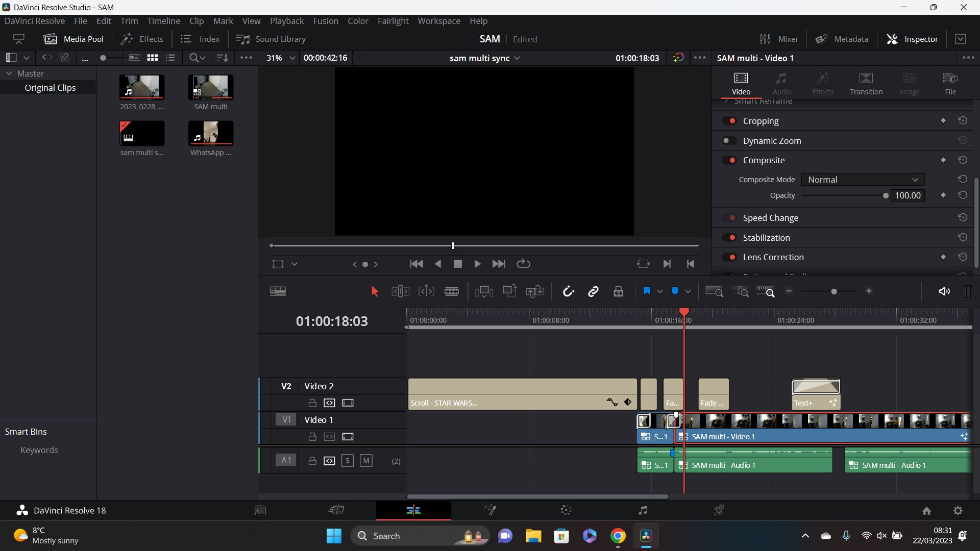This screenshot has height=551, width=980.
Task: Open the Deliver page rocket icon
Action: pyautogui.click(x=719, y=510)
